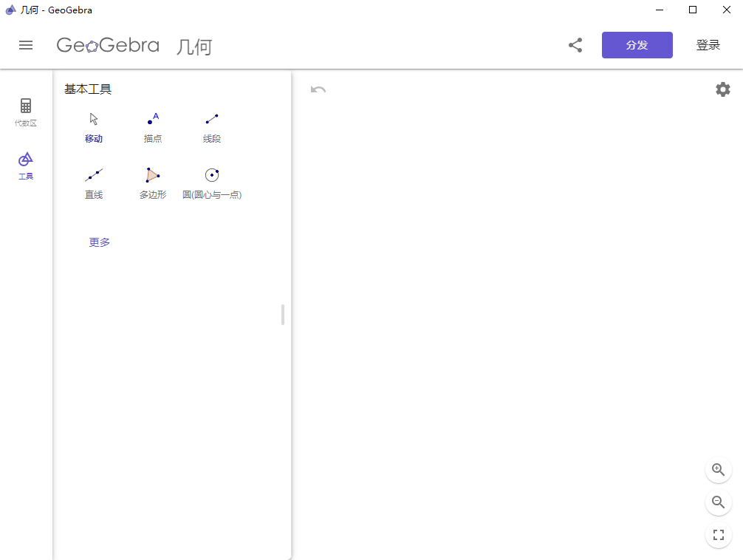
Task: Select the 圆(圆心与一点) circle tool
Action: (212, 182)
